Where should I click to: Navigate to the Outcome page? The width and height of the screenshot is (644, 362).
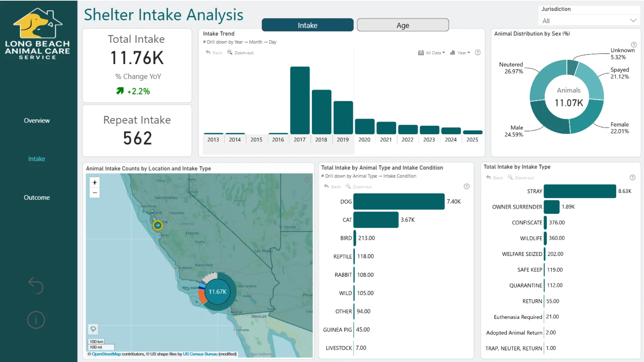click(37, 197)
